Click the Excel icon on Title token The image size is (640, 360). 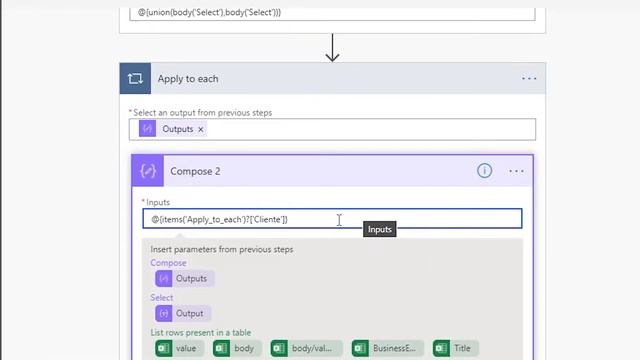coord(442,349)
